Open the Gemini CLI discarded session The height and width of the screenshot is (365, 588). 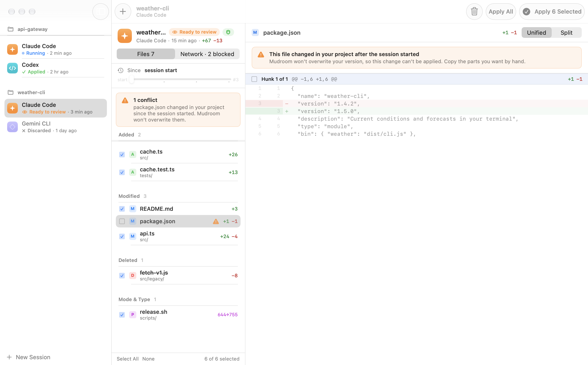[x=56, y=127]
